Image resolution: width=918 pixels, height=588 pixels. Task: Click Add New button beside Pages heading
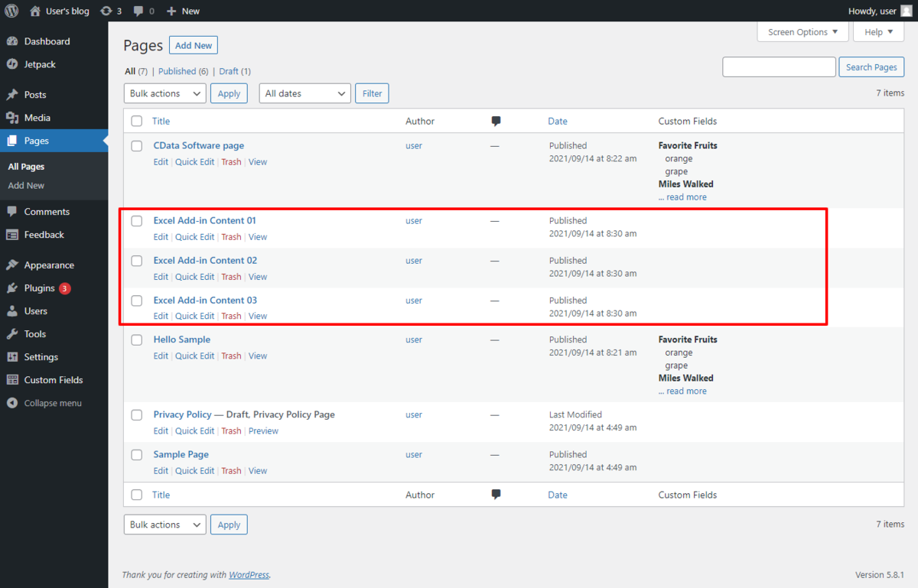(194, 45)
